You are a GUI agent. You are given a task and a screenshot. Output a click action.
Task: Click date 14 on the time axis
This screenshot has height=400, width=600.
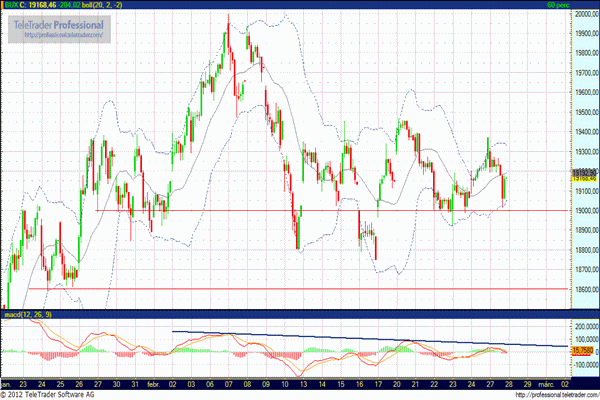[x=322, y=384]
